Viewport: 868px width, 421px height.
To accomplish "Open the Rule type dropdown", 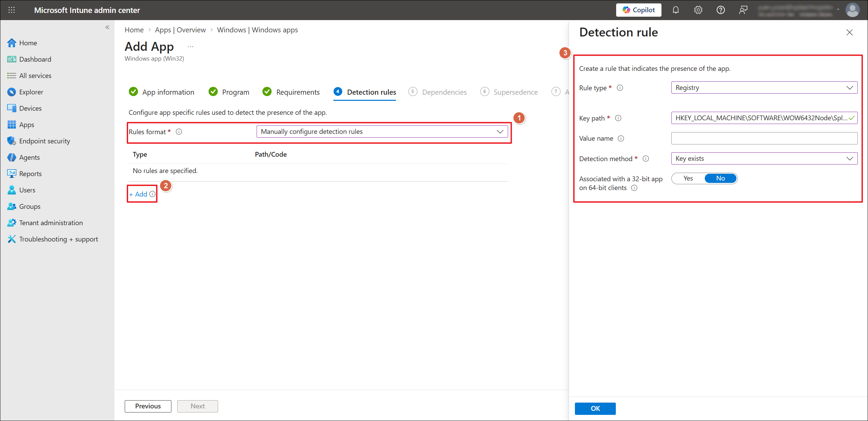I will 764,88.
